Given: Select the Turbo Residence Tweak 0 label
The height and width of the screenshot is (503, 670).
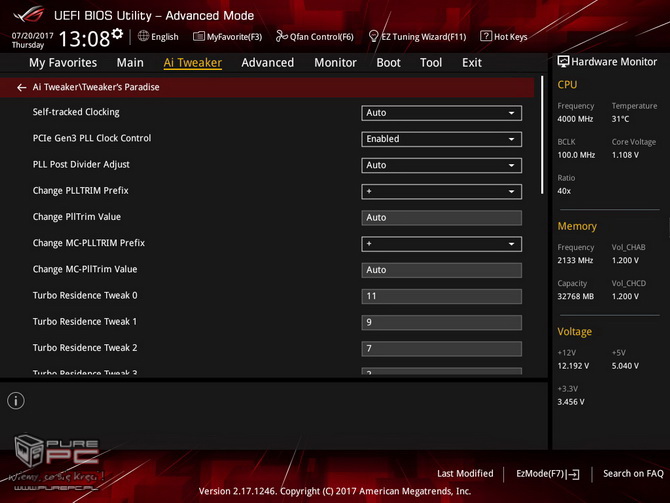Looking at the screenshot, I should click(85, 295).
